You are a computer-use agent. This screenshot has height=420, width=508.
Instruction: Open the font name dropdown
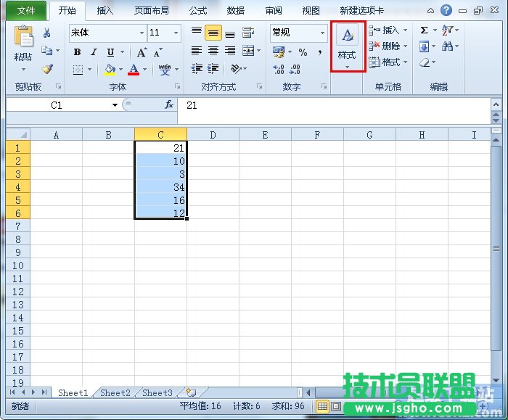tap(142, 33)
